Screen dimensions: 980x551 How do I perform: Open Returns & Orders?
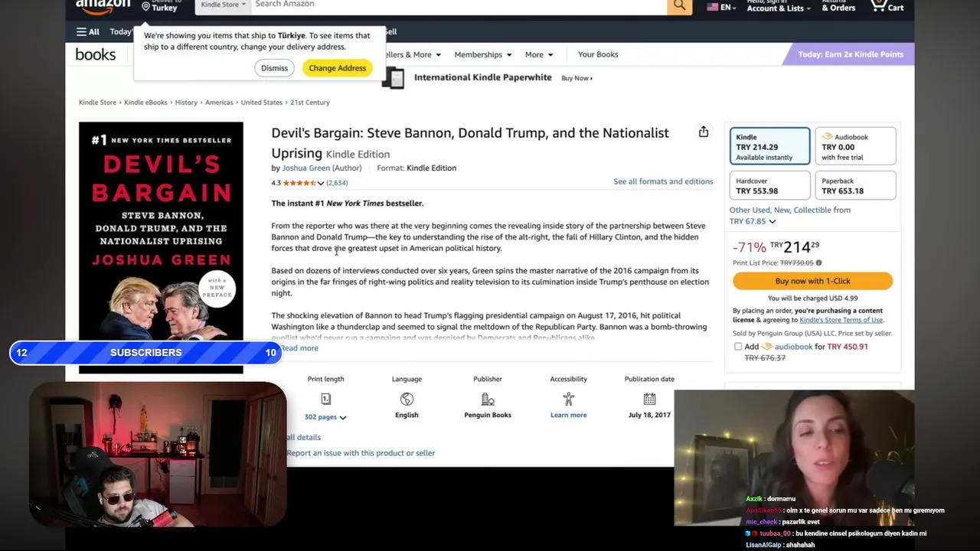(838, 6)
